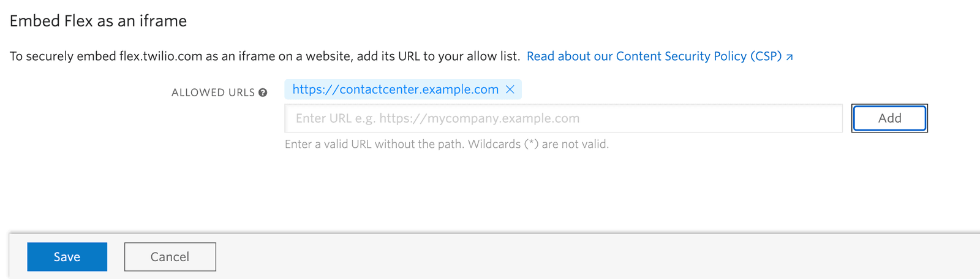Save the iframe embed settings
The height and width of the screenshot is (279, 980).
67,257
